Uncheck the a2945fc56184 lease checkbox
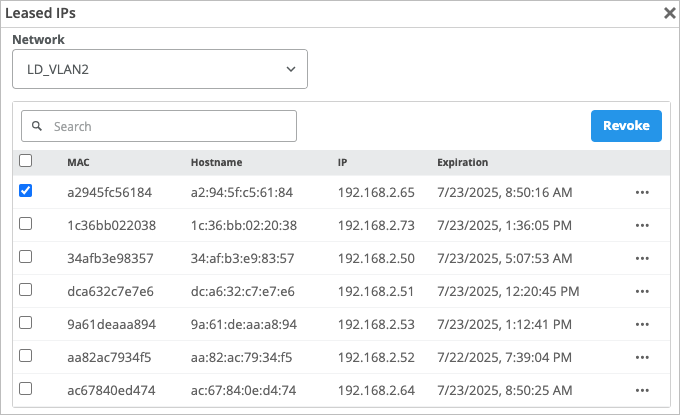680x415 pixels. click(26, 191)
